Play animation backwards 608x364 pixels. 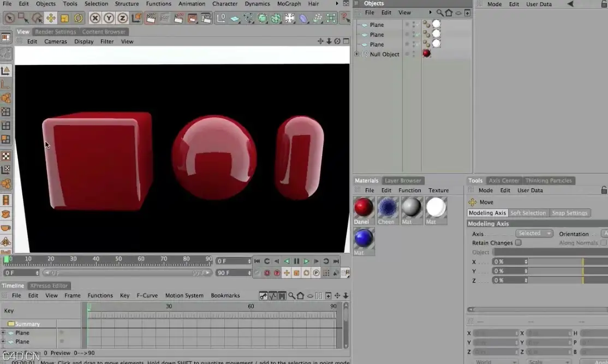tap(287, 261)
